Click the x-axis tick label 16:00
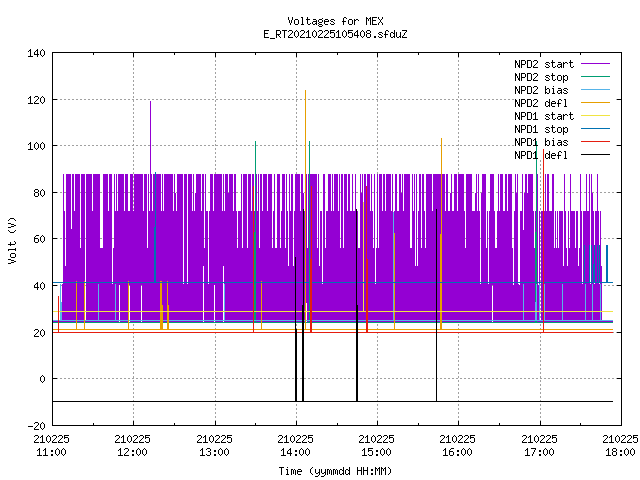This screenshot has width=640, height=480. (458, 452)
